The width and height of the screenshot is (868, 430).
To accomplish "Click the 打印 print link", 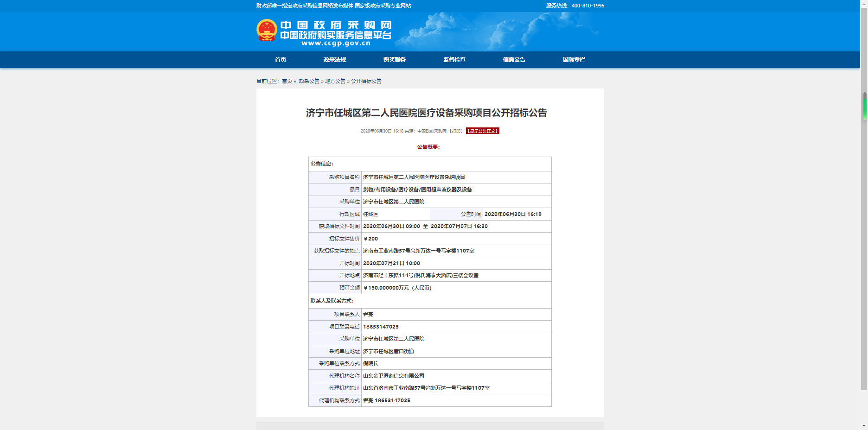I will (x=456, y=131).
